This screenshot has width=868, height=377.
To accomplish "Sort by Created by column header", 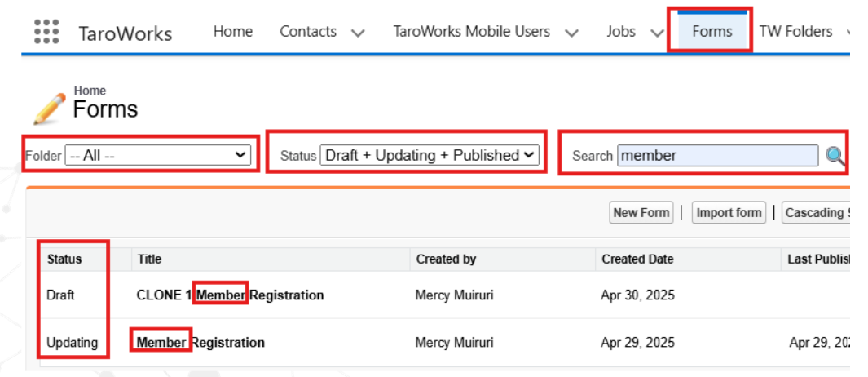I will [x=446, y=259].
